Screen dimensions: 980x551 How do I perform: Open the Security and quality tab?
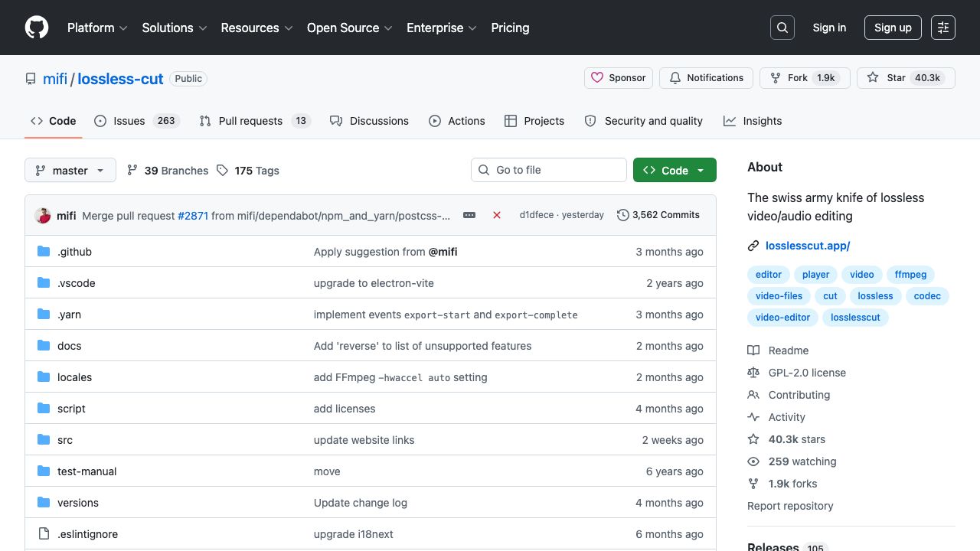643,121
